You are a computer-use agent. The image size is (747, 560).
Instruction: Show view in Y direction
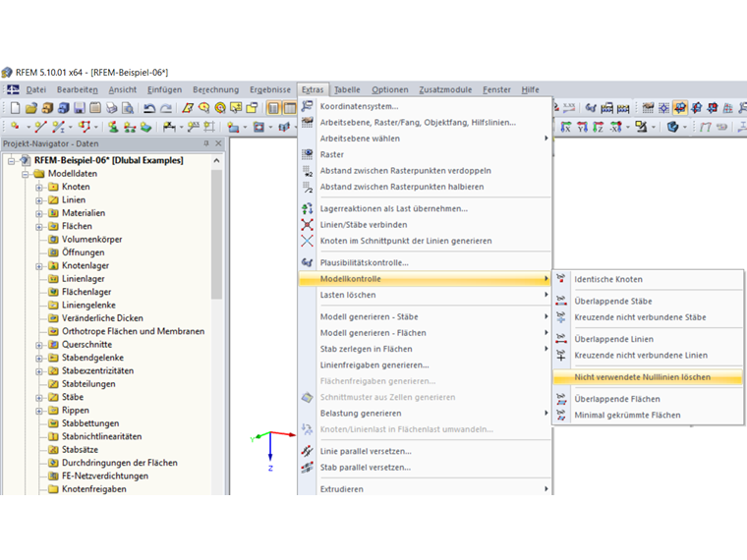click(582, 127)
